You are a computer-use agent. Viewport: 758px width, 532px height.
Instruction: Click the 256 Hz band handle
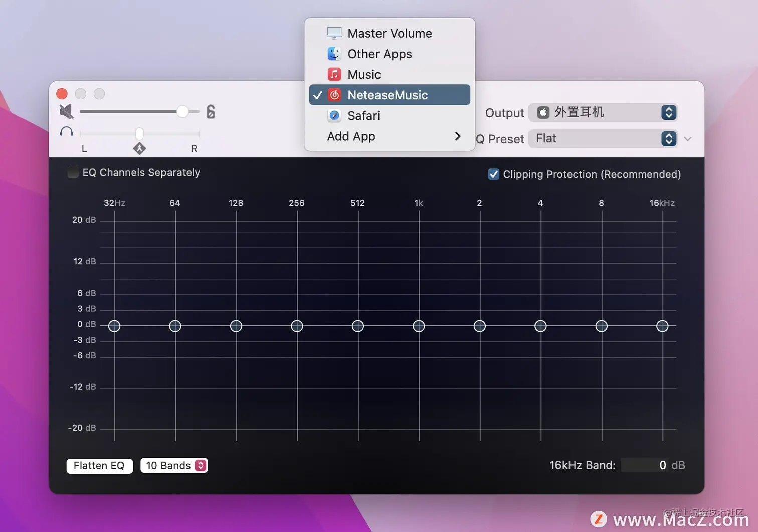click(297, 326)
